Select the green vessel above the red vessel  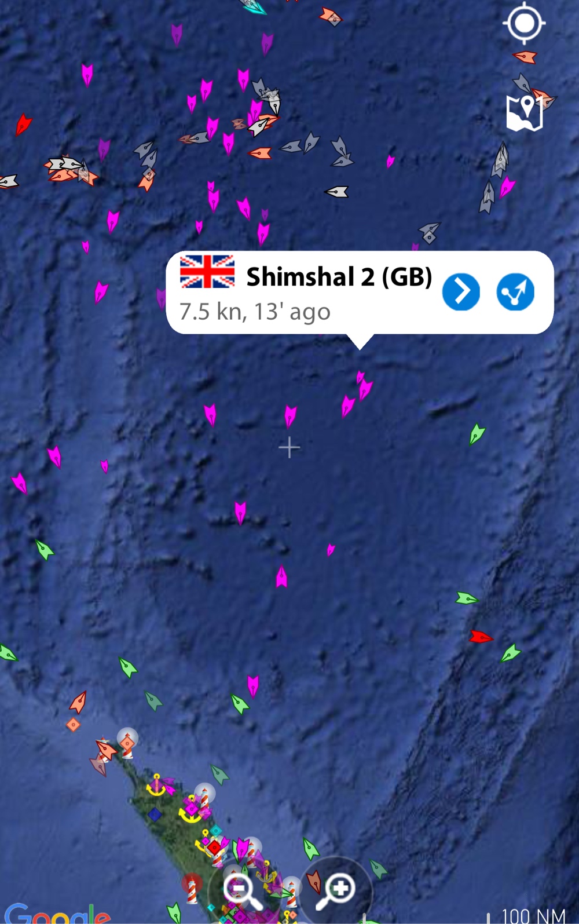467,598
